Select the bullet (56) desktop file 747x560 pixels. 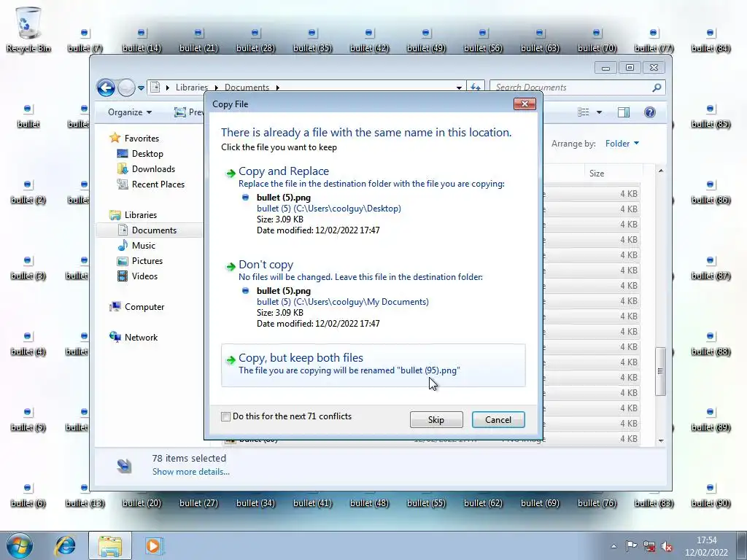click(x=483, y=40)
